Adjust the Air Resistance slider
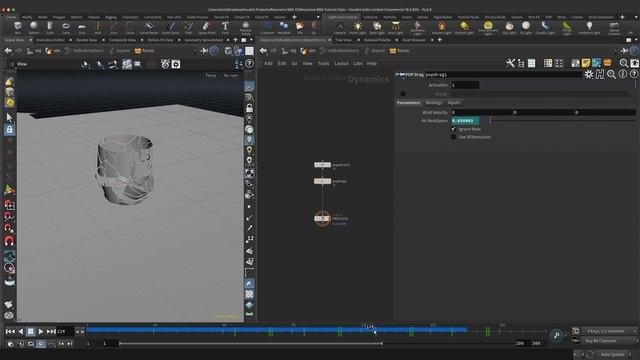 pos(563,120)
